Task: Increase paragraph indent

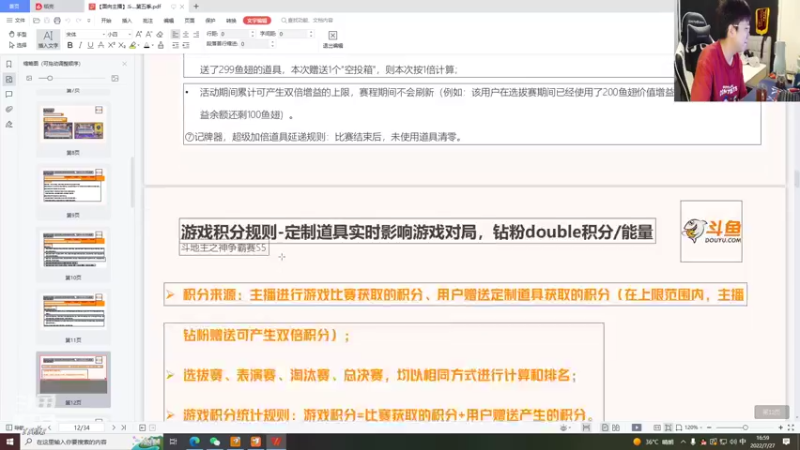Action: [186, 45]
